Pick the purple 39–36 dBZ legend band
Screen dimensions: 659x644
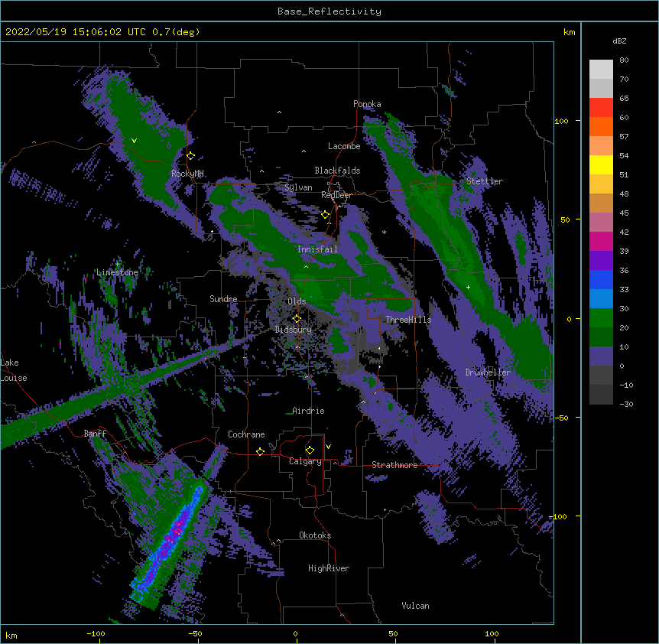coord(601,260)
